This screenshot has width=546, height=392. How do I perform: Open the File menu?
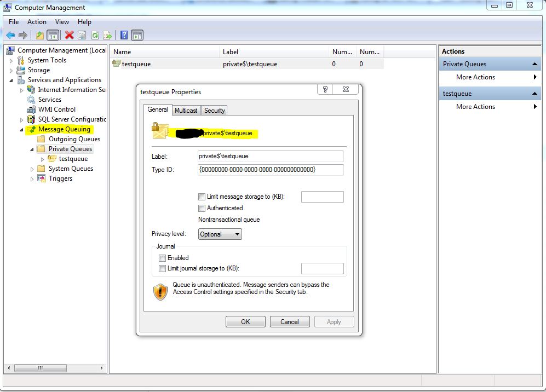(14, 21)
